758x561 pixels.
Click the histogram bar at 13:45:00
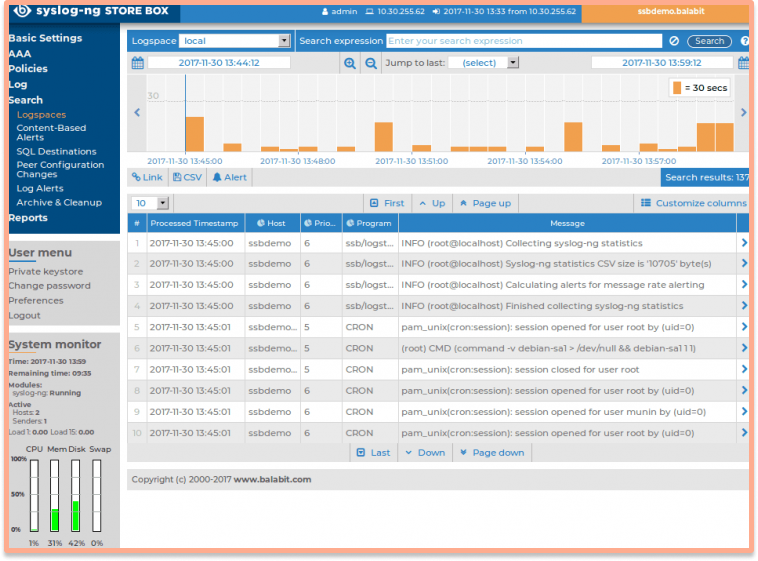tap(195, 134)
